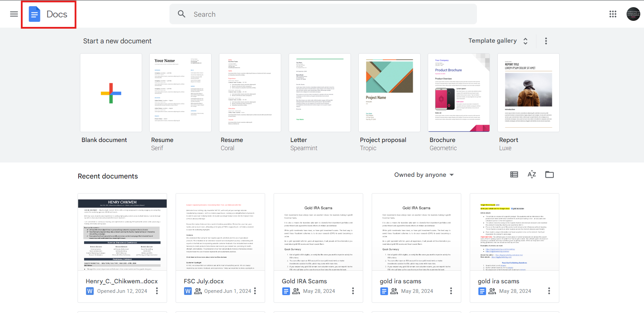Viewport: 644px width, 313px height.
Task: Open the Google apps grid
Action: 613,14
